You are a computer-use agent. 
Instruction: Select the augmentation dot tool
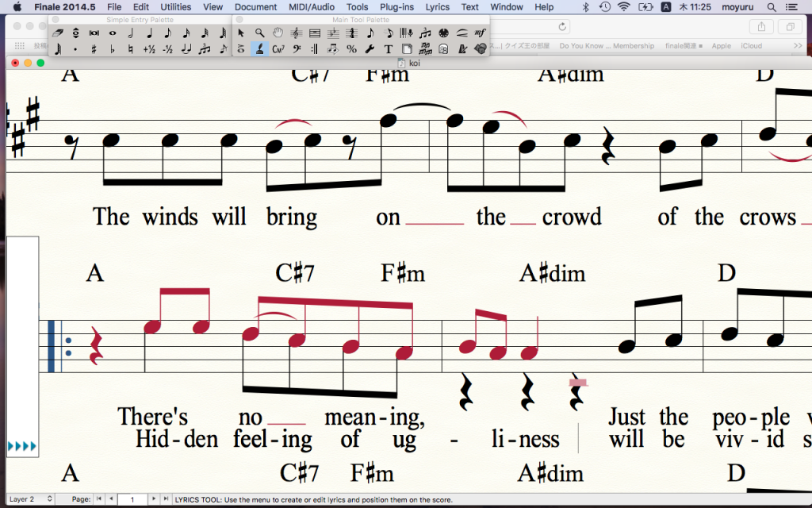[75, 49]
